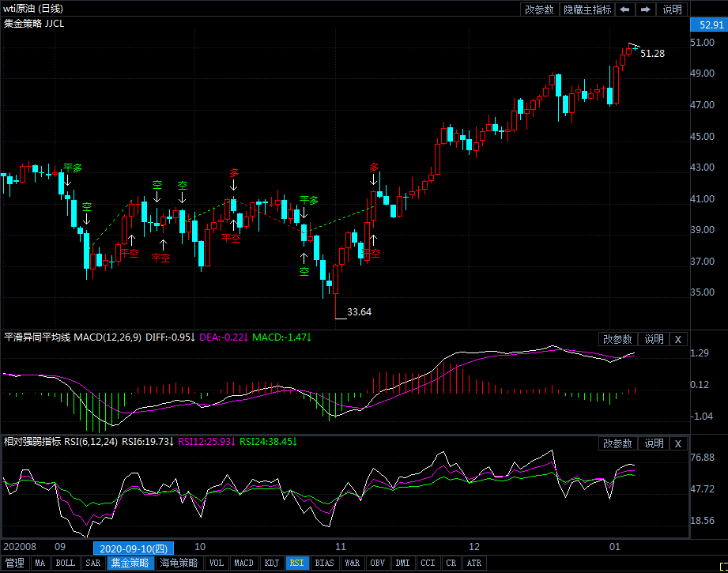Select the 集金策略 tab in bottom bar
The image size is (728, 573).
pos(130,564)
